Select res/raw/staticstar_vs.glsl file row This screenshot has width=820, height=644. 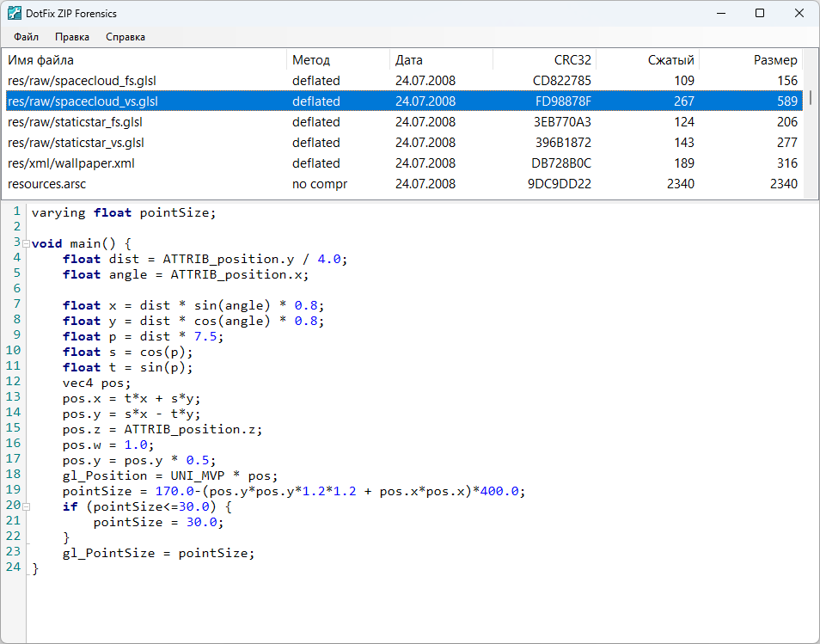[x=404, y=142]
